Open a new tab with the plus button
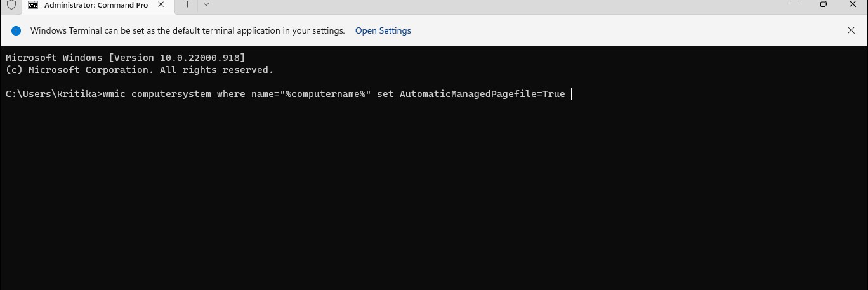The height and width of the screenshot is (290, 868). pyautogui.click(x=187, y=4)
